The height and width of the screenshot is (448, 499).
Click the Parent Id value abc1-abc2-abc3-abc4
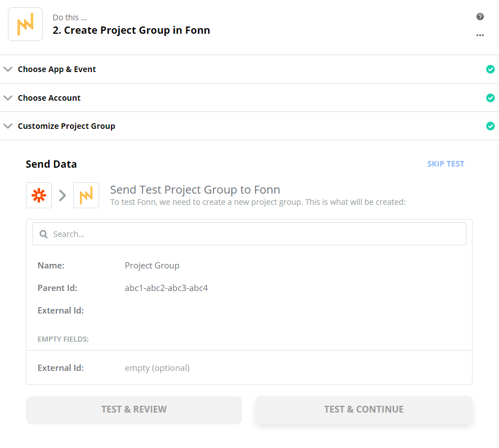tap(167, 288)
